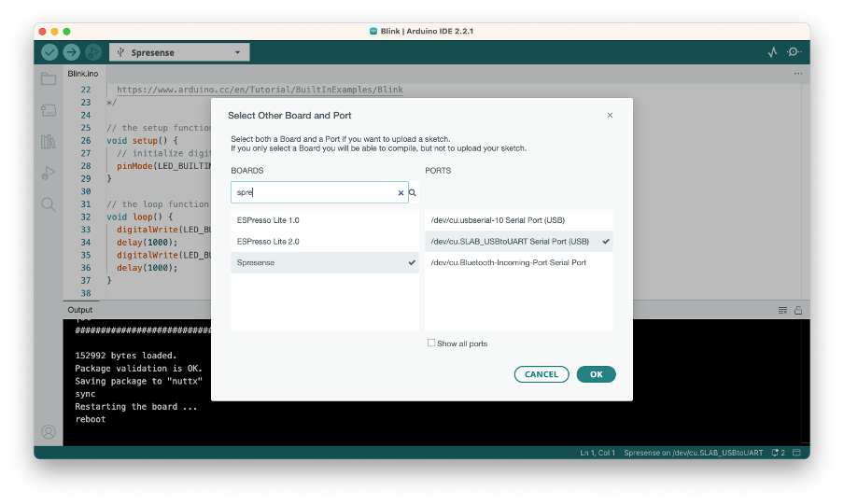Click 'Restarting the board ...' output line
This screenshot has width=844, height=504.
(135, 407)
